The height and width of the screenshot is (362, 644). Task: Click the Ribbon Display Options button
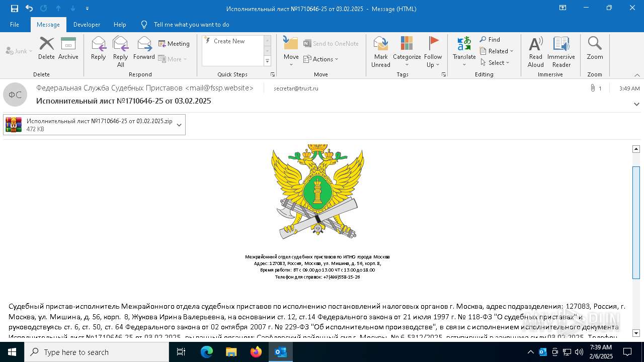(x=563, y=8)
